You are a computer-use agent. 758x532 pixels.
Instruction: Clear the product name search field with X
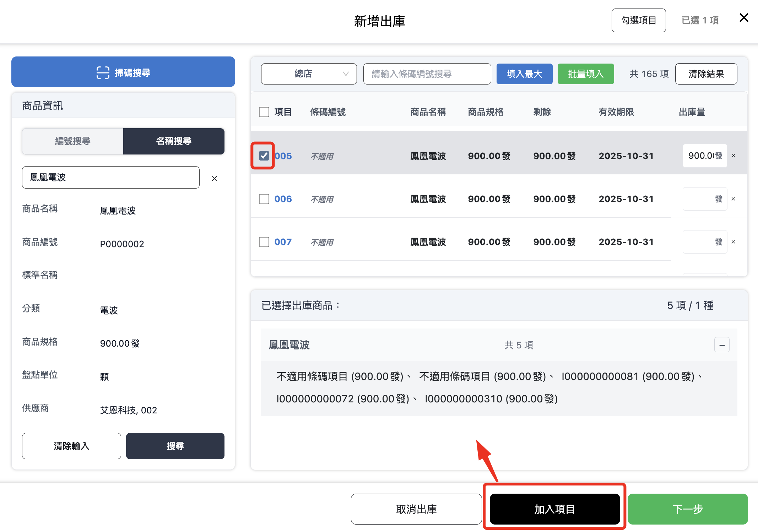pyautogui.click(x=214, y=178)
